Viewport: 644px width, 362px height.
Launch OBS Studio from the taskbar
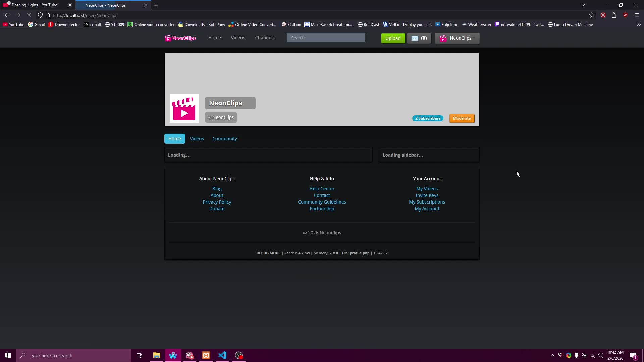[239, 355]
